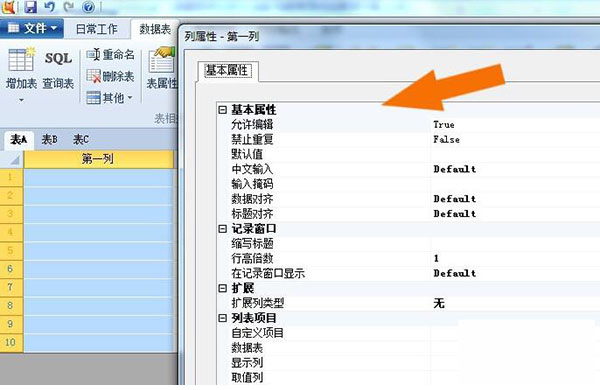
Task: Collapse the 列表项目 property group
Action: click(223, 318)
